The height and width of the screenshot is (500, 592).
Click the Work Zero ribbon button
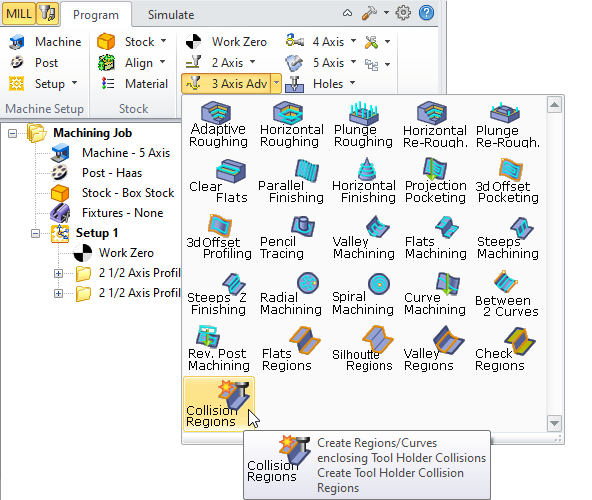[226, 42]
